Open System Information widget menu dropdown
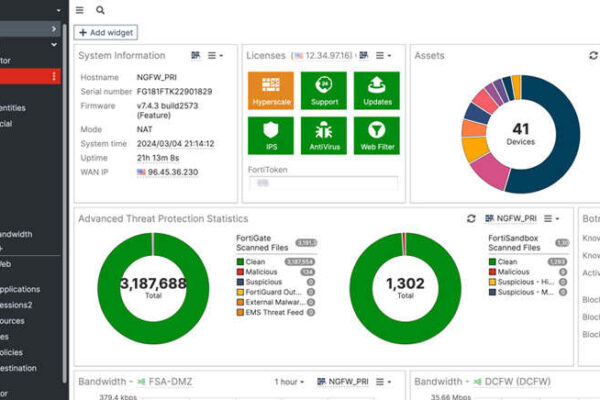Image resolution: width=600 pixels, height=400 pixels. coord(215,56)
